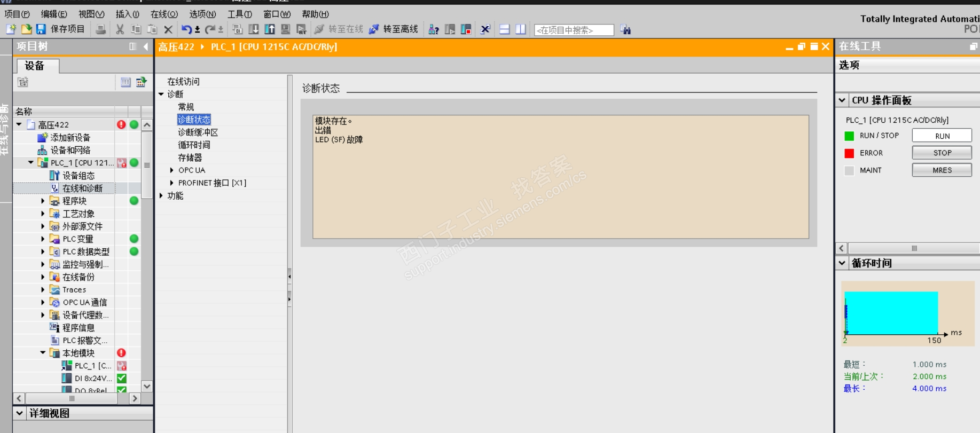The image size is (980, 433).
Task: Click the Open project toolbar icon
Action: point(26,29)
